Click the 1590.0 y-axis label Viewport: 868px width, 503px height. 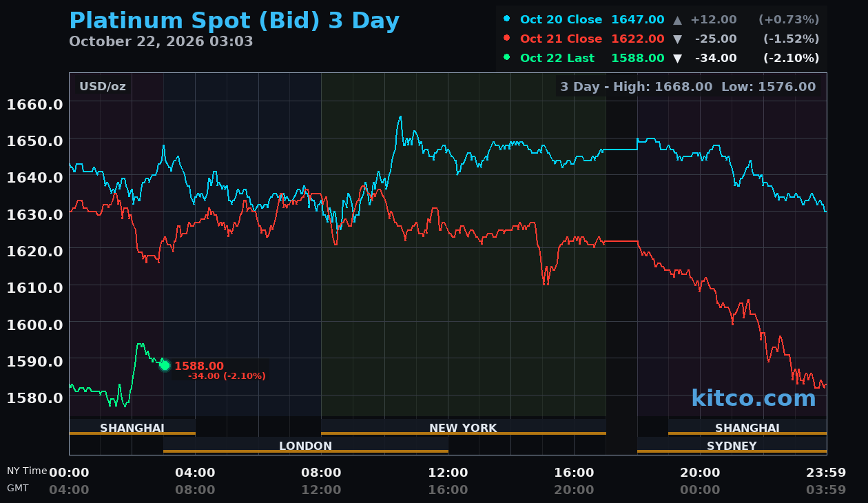pos(35,361)
